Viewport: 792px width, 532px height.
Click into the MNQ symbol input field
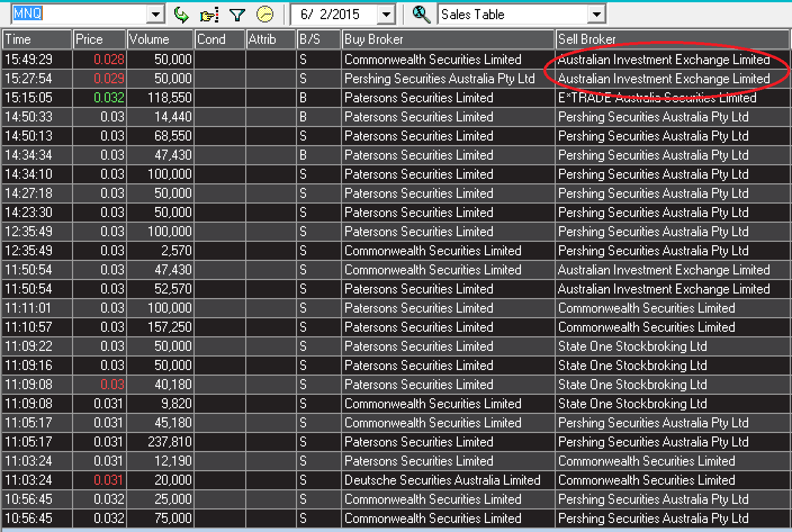click(x=79, y=14)
